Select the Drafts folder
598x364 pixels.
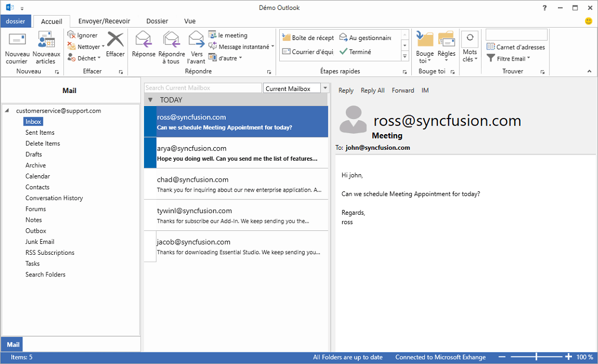32,154
